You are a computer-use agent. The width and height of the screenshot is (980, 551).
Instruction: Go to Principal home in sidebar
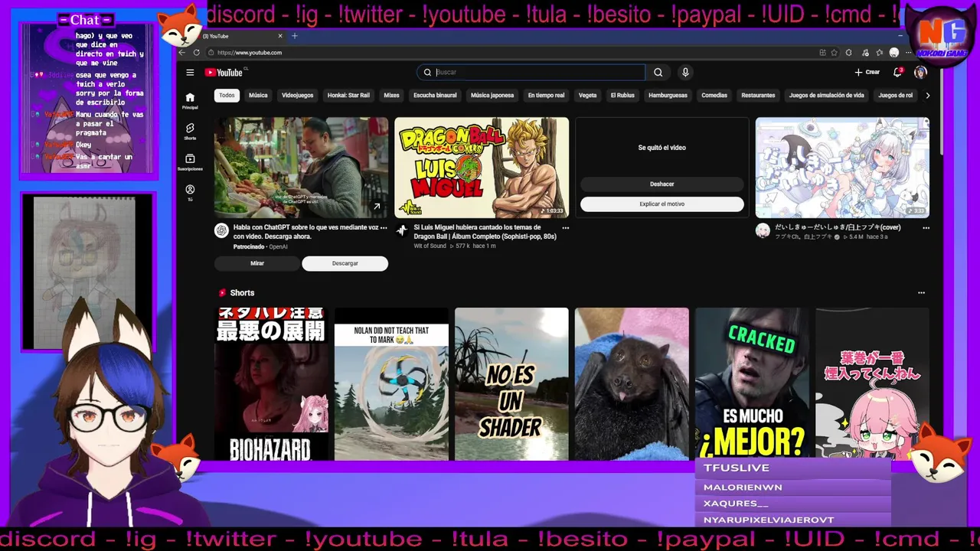tap(190, 100)
